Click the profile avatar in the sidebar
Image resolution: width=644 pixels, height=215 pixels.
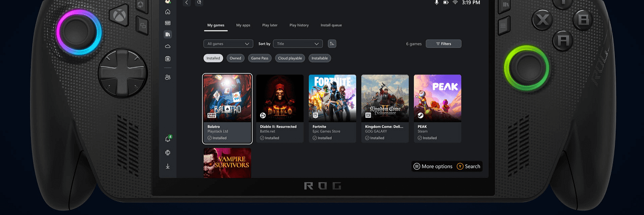tap(168, 2)
